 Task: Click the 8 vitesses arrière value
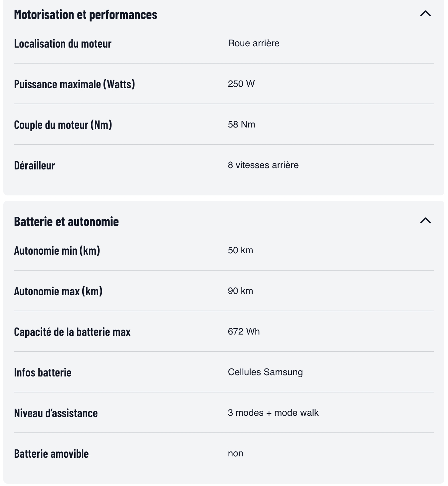(263, 165)
